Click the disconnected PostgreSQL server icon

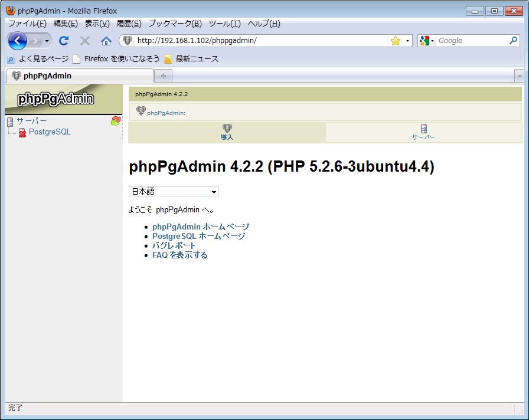pyautogui.click(x=22, y=133)
